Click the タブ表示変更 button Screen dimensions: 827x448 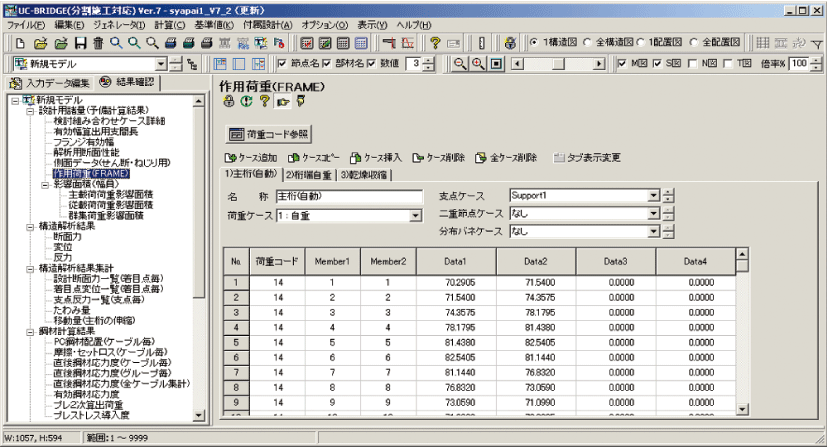coord(586,158)
